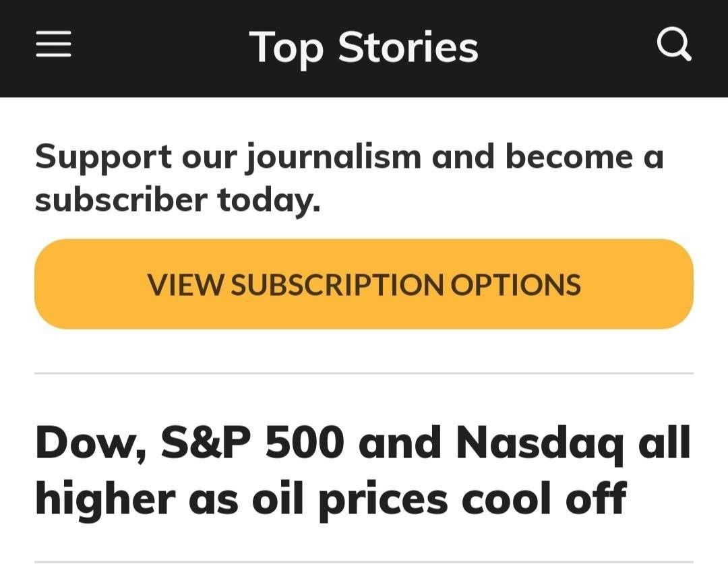The image size is (728, 564).
Task: Tap the yellow subscription banner button
Action: [x=364, y=284]
